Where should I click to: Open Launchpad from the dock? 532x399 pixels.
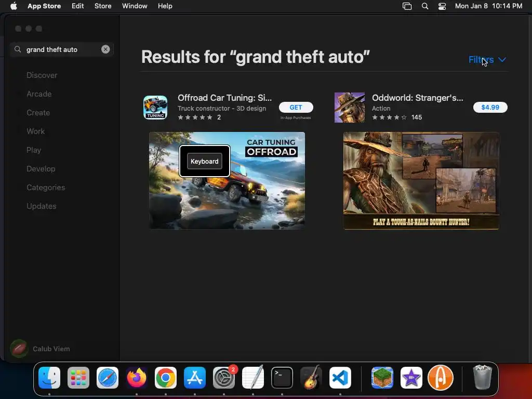(78, 378)
